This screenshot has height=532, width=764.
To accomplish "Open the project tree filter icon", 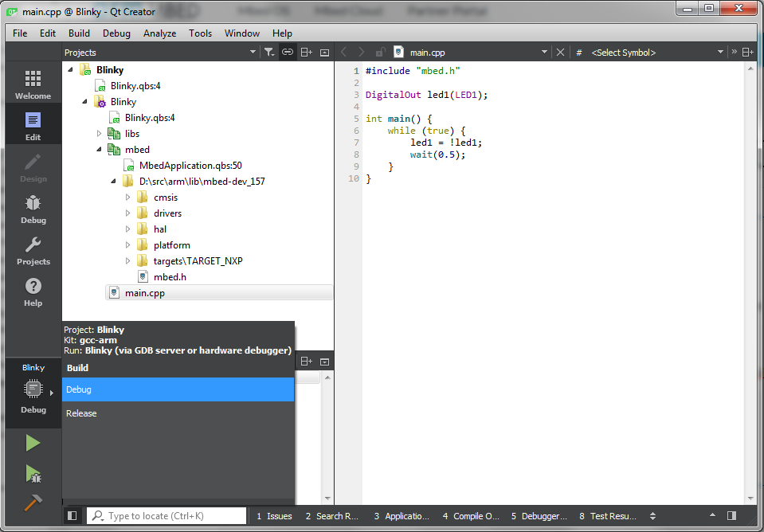I will (269, 51).
